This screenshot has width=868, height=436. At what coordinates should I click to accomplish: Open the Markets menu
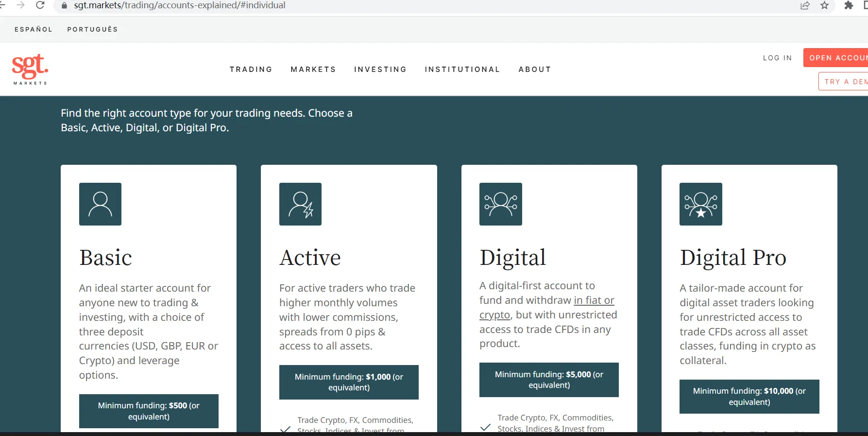point(313,70)
